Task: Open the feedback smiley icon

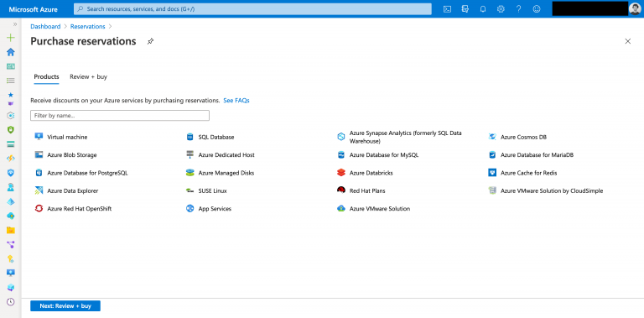Action: (x=537, y=9)
